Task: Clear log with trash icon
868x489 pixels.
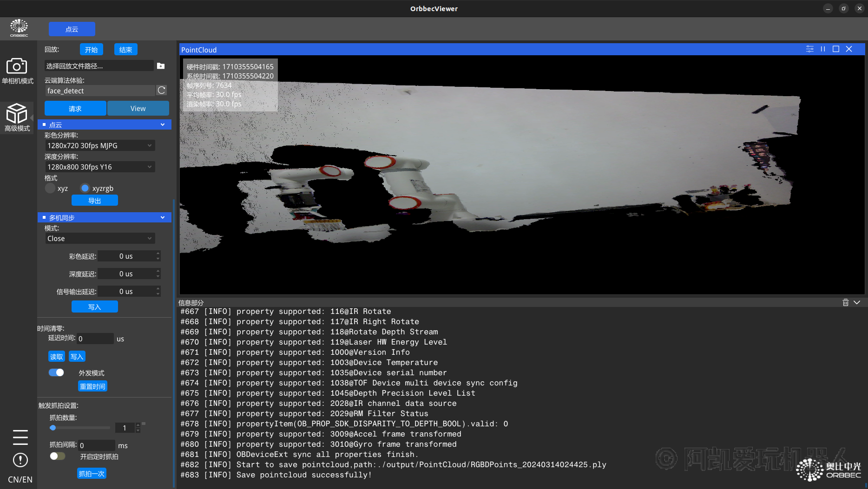Action: tap(845, 302)
